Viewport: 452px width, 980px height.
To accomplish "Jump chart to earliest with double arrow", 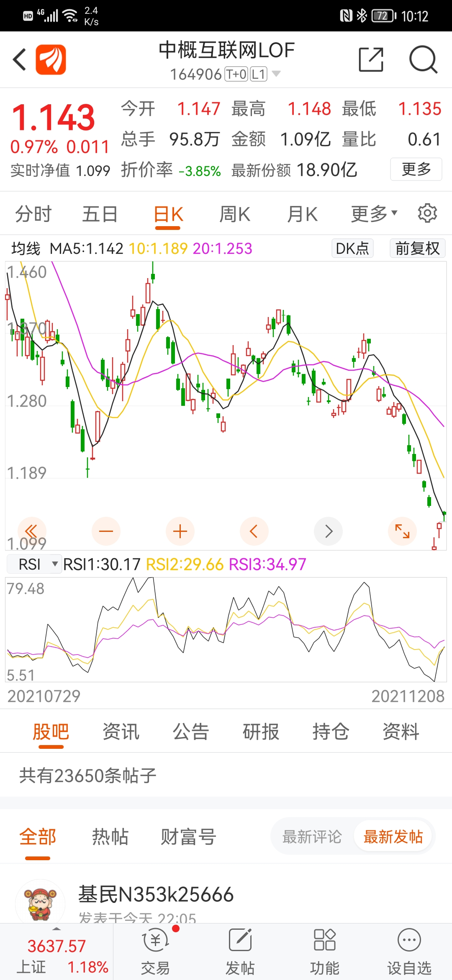I will point(31,531).
